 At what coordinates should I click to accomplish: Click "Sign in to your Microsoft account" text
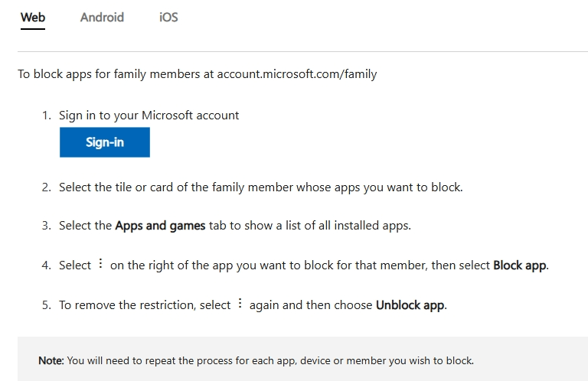point(149,116)
